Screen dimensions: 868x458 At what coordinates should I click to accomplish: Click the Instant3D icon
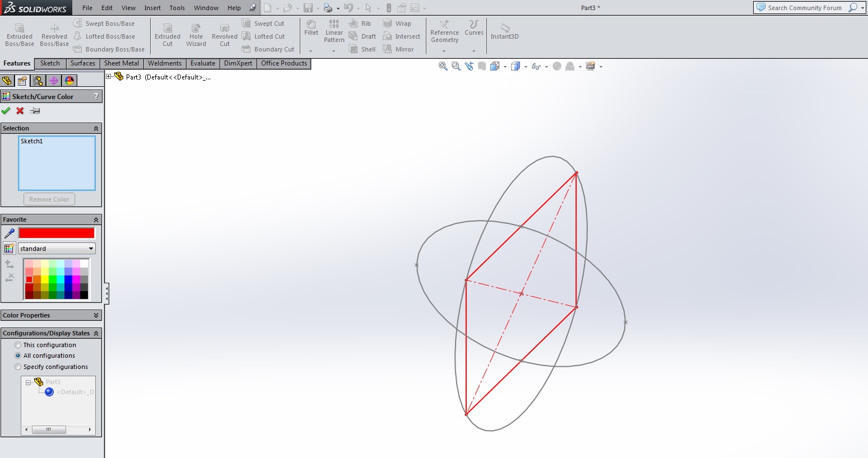(504, 31)
